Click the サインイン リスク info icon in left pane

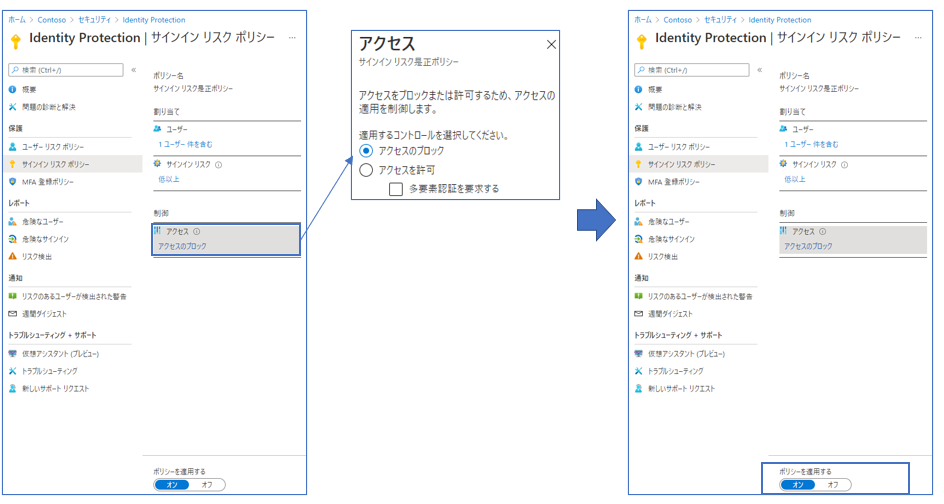pos(219,164)
